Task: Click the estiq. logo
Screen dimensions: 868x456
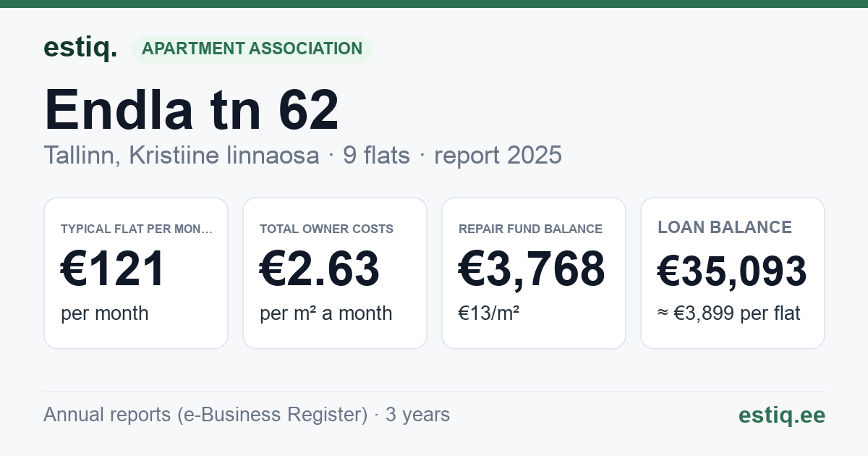Action: [80, 48]
